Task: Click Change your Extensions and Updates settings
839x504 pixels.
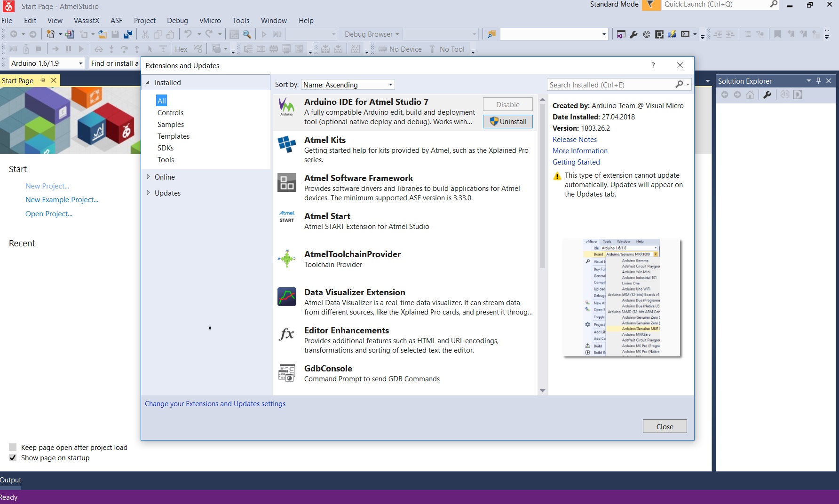Action: (x=215, y=404)
